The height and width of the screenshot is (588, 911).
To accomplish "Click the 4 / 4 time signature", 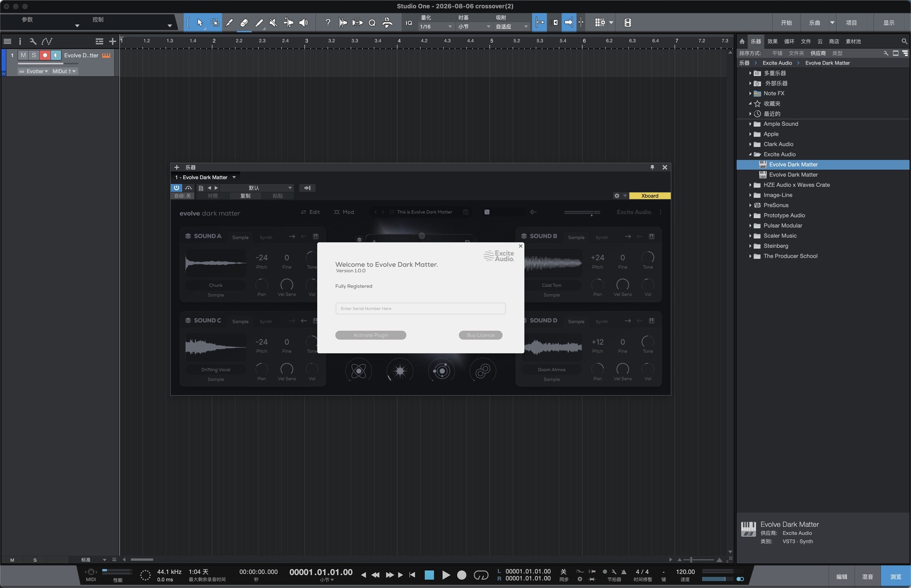I will coord(642,572).
